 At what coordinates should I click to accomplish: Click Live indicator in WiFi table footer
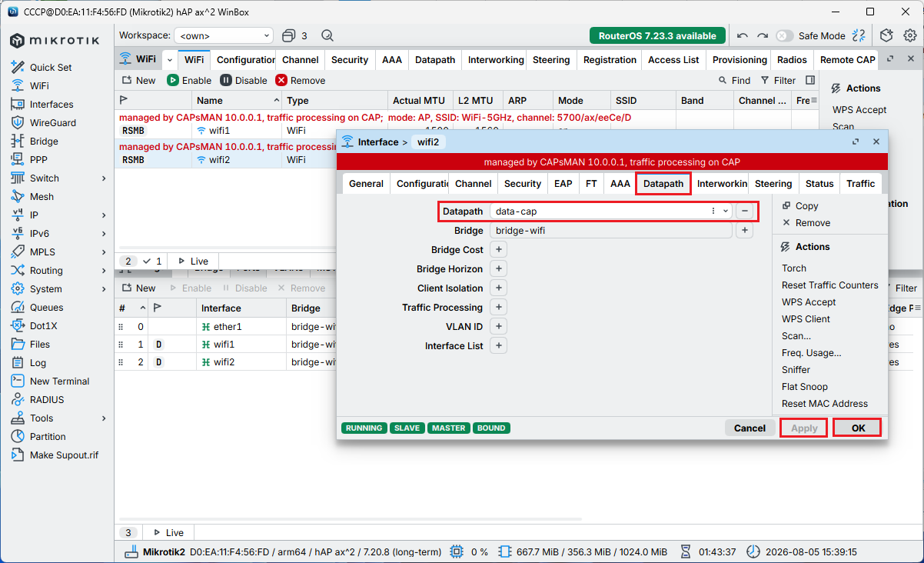coord(193,261)
